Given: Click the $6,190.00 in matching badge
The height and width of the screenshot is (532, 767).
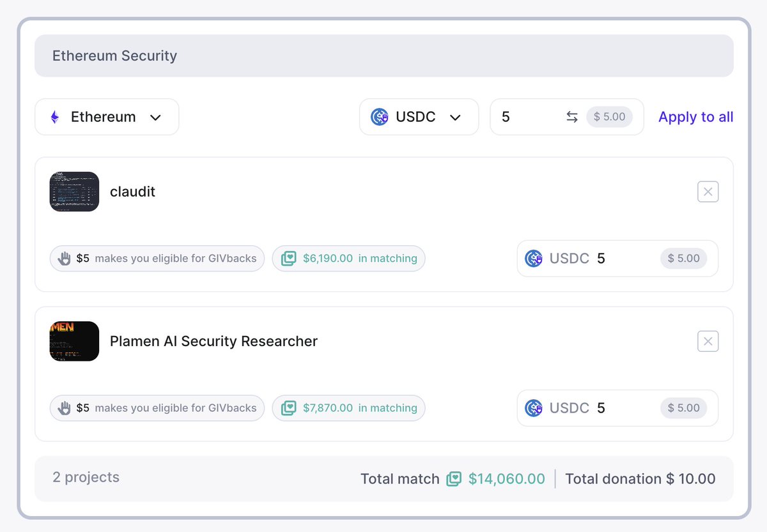Looking at the screenshot, I should coord(349,259).
